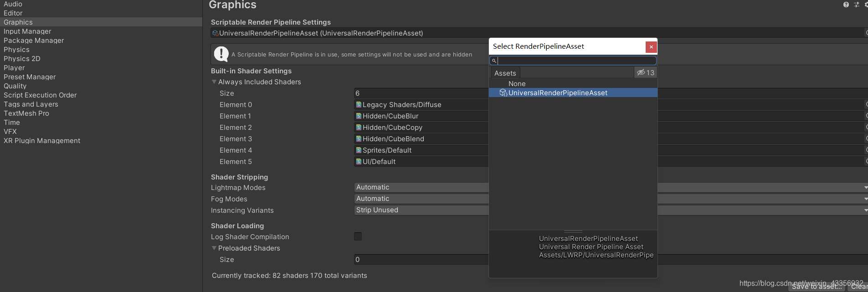Screen dimensions: 868x292
Task: Click shader icon beside Hidden/CubeCopy
Action: click(359, 128)
